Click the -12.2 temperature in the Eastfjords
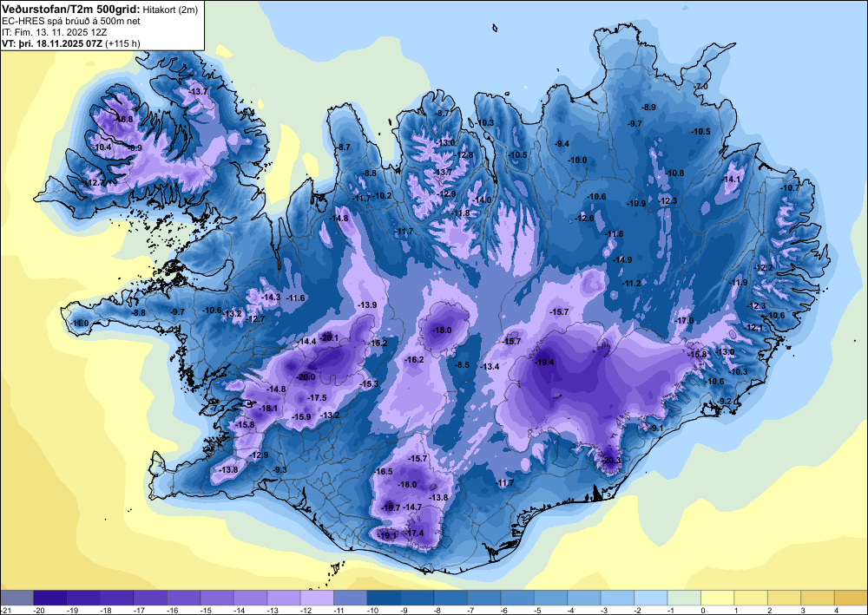Screen dimensions: 868x615 [763, 268]
